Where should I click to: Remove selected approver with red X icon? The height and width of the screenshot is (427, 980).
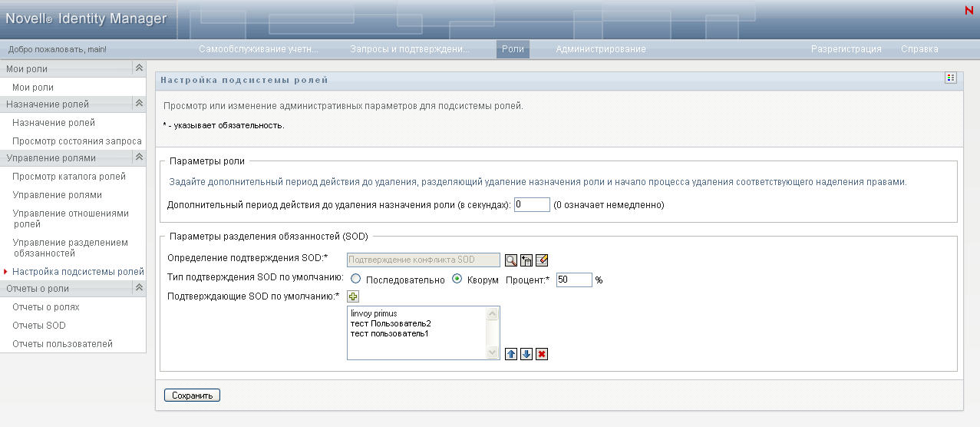click(542, 354)
